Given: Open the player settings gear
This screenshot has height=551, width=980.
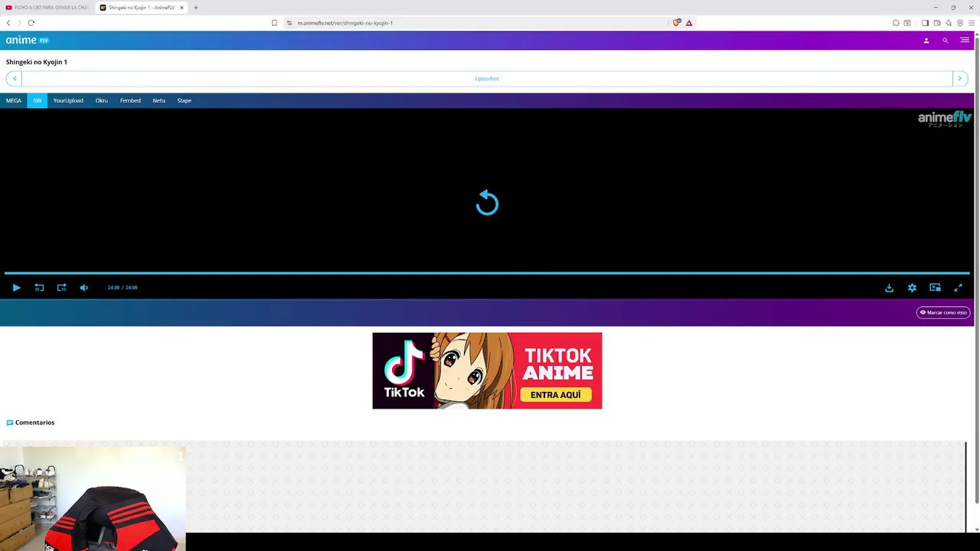Looking at the screenshot, I should 912,288.
